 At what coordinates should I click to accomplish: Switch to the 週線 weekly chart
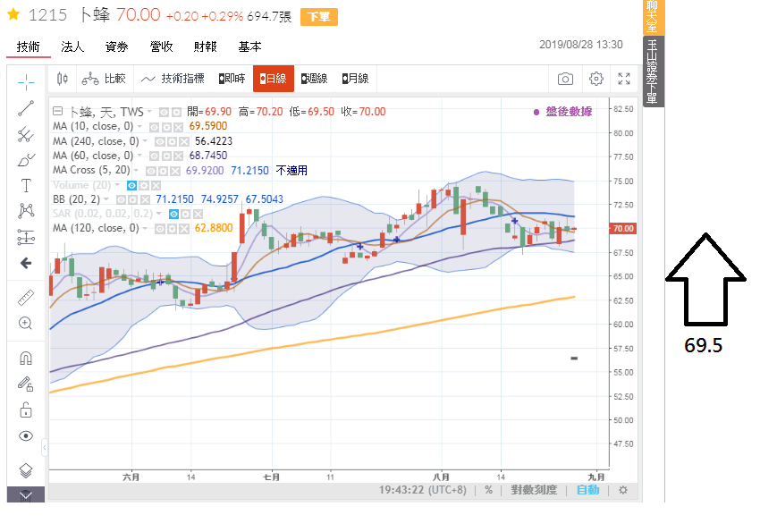pos(314,79)
